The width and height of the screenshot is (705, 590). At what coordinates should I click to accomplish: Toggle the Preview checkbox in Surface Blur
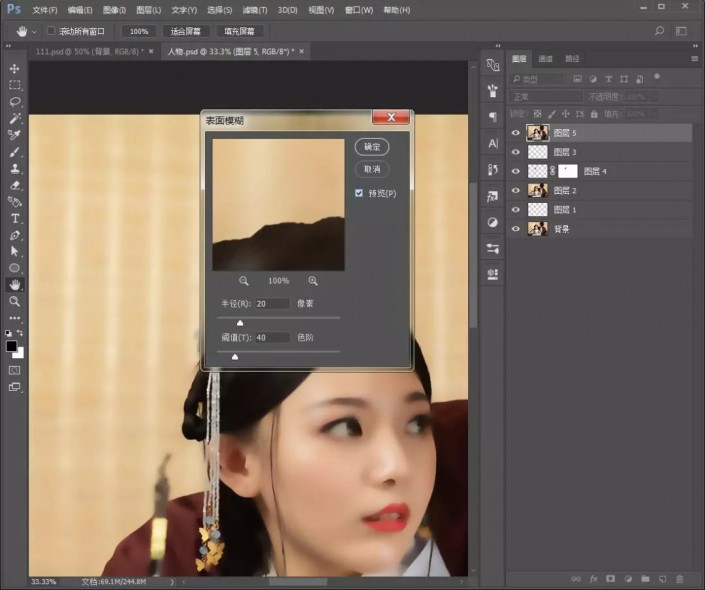(x=359, y=193)
